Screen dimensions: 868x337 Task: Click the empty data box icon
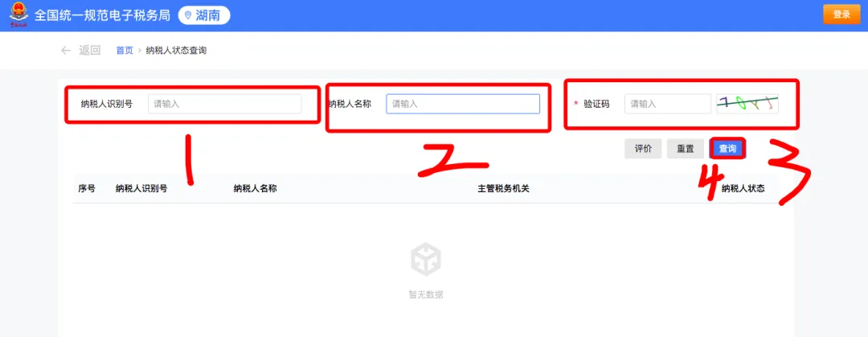[426, 261]
